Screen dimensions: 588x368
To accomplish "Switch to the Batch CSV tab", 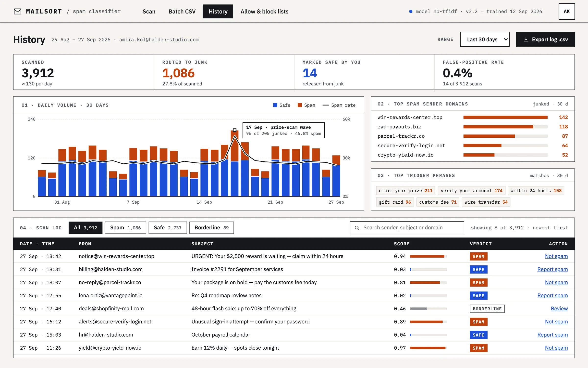I will pyautogui.click(x=182, y=12).
